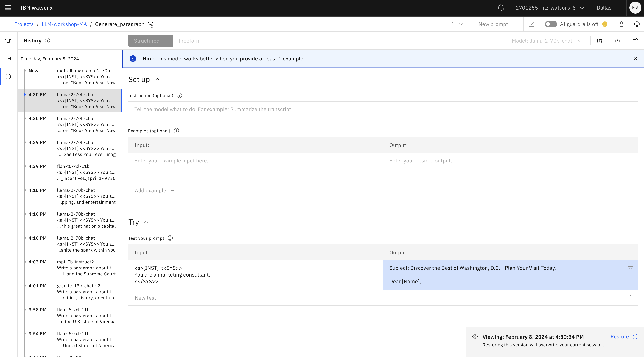
Task: Open the Dallas region dropdown
Action: 608,8
